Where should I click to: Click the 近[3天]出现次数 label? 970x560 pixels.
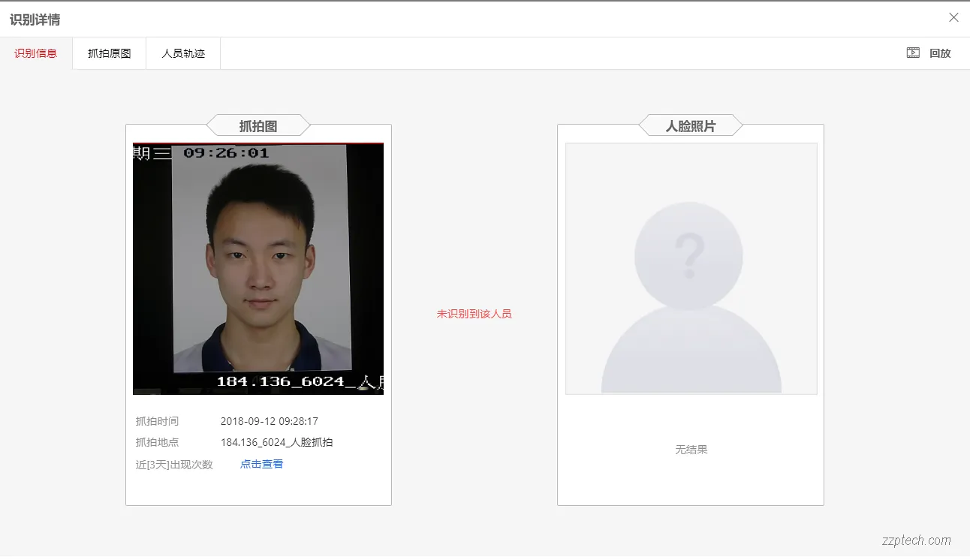point(174,464)
